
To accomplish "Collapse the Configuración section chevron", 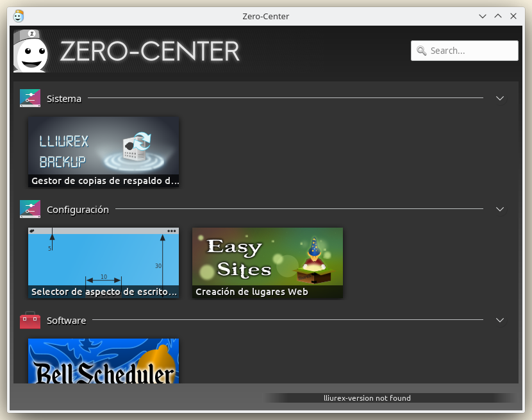I will click(500, 209).
